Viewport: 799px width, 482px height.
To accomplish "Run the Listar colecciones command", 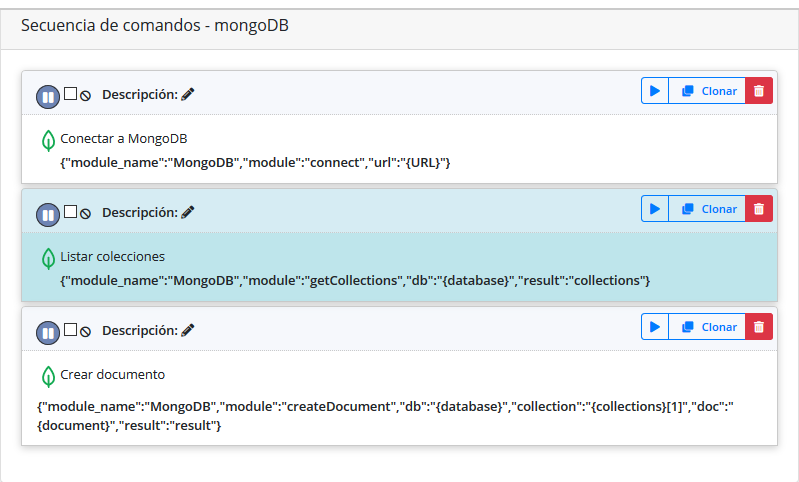I will pos(655,209).
